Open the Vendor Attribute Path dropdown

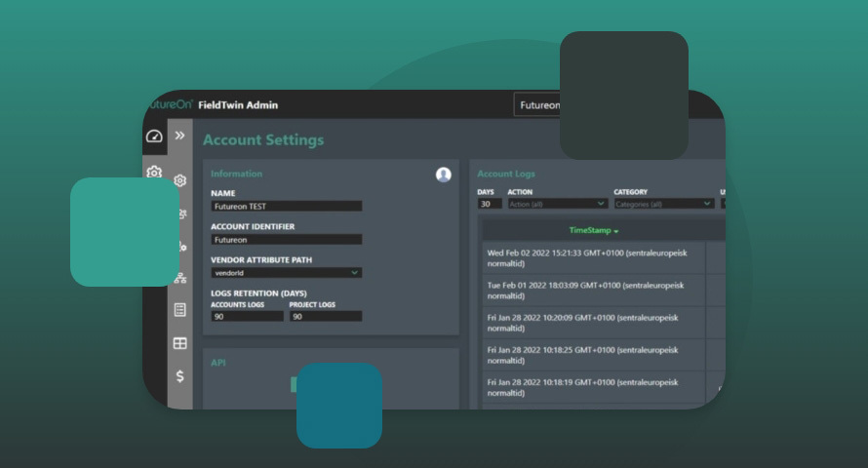coord(286,273)
